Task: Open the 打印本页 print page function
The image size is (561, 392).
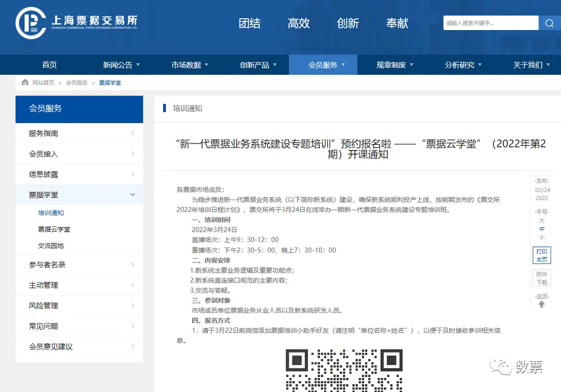Action: point(541,255)
